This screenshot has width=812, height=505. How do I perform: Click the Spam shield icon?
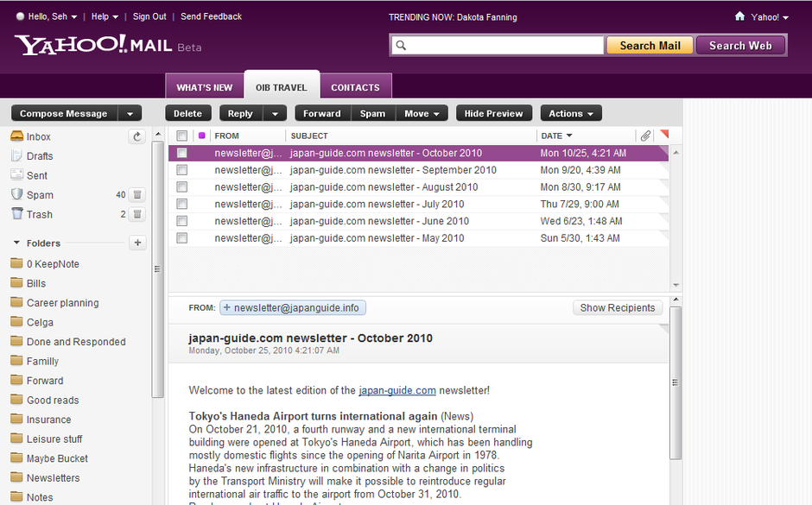coord(17,194)
